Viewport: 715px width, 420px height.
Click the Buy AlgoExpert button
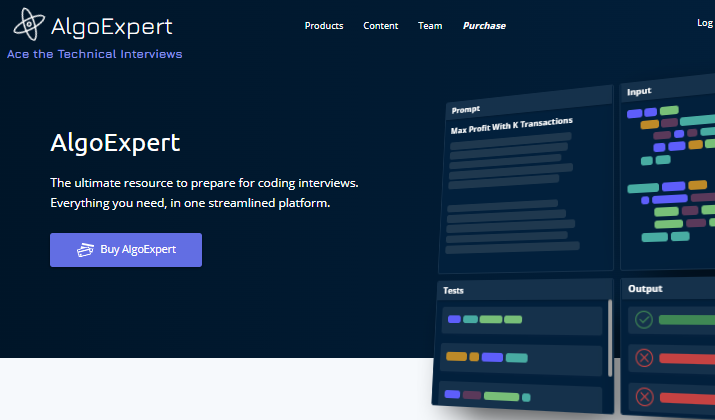coord(126,250)
